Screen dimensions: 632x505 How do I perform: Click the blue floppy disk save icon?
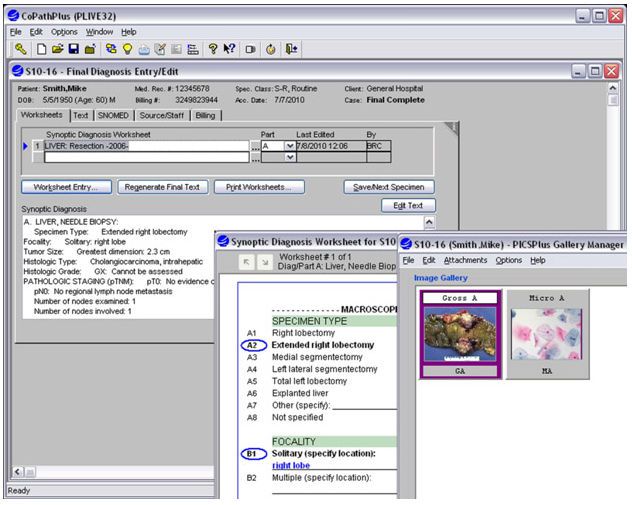point(74,49)
